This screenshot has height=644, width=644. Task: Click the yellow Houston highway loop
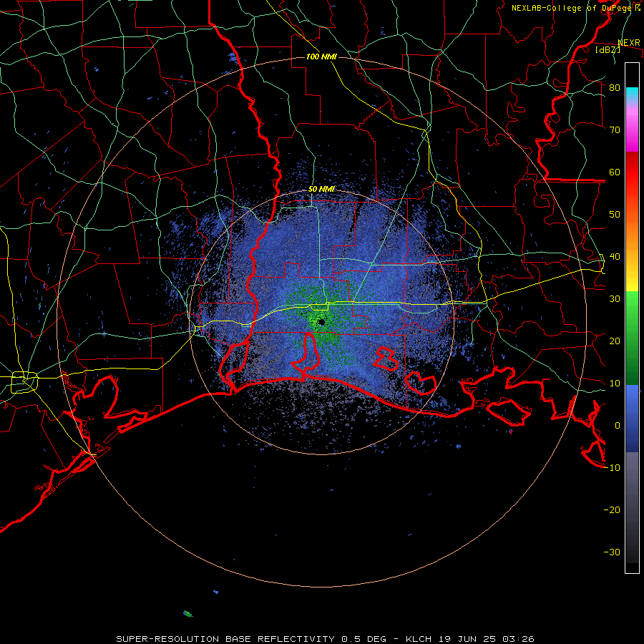[24, 381]
